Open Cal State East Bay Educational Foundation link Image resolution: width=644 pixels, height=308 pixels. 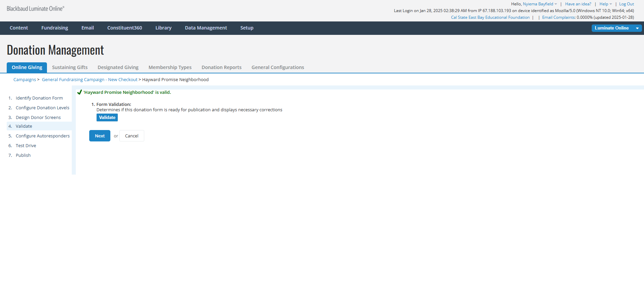click(490, 17)
